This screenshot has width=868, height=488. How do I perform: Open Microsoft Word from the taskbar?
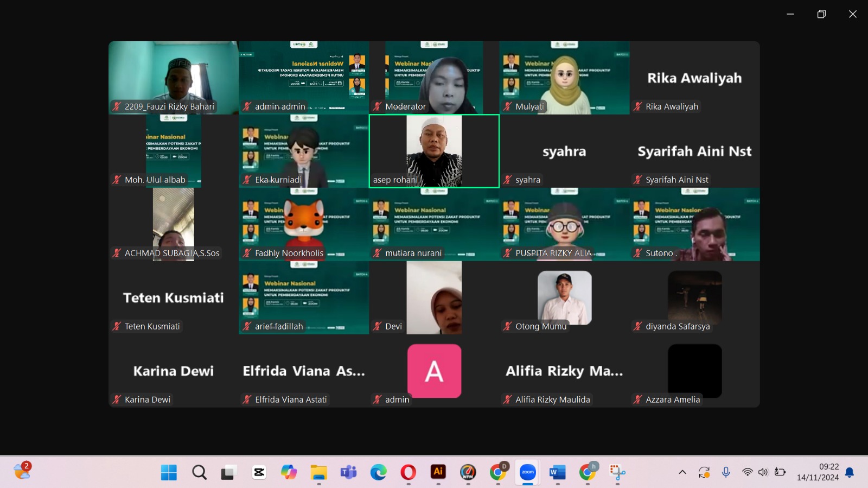tap(557, 472)
